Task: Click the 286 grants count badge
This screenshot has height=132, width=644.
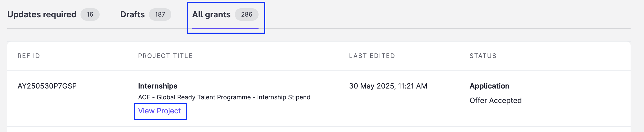Action: point(247,14)
